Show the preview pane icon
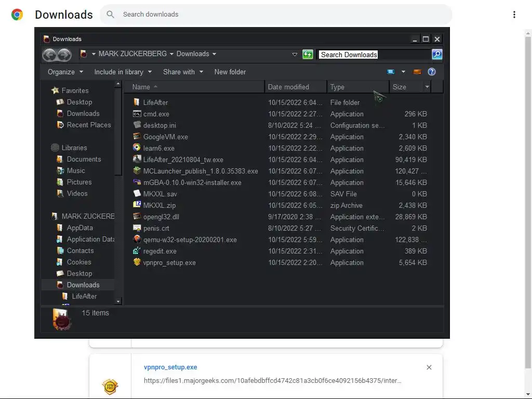The width and height of the screenshot is (532, 399). click(x=417, y=72)
